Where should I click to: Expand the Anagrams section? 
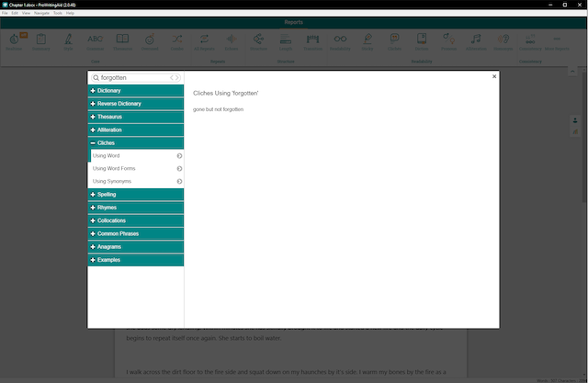click(x=136, y=247)
